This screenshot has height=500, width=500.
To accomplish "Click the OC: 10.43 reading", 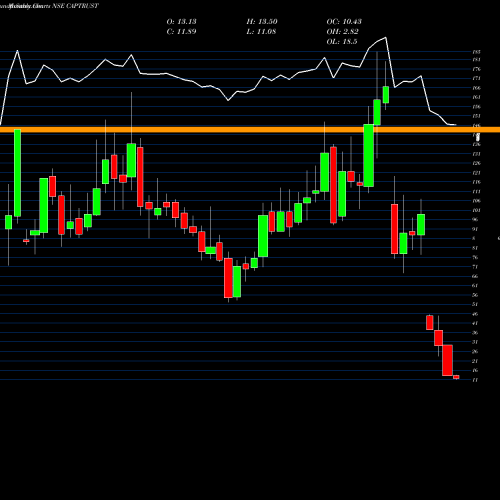I will (344, 22).
